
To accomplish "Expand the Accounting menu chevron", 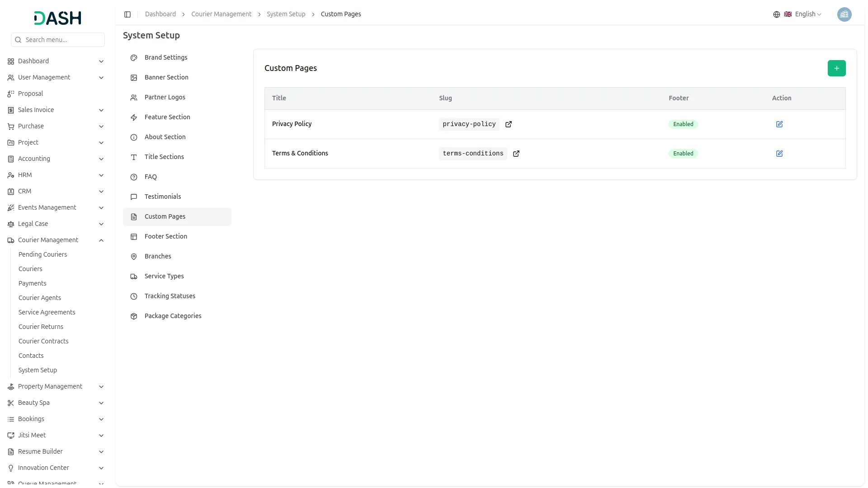I will (101, 159).
